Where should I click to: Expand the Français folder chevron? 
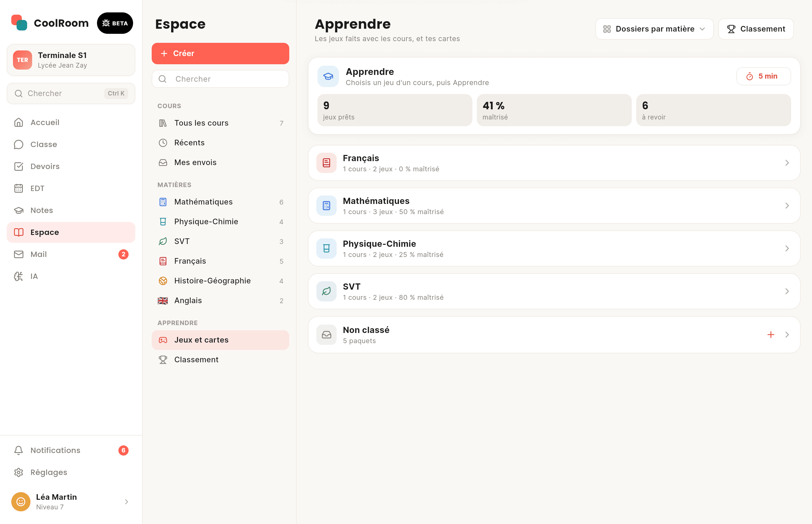click(787, 163)
